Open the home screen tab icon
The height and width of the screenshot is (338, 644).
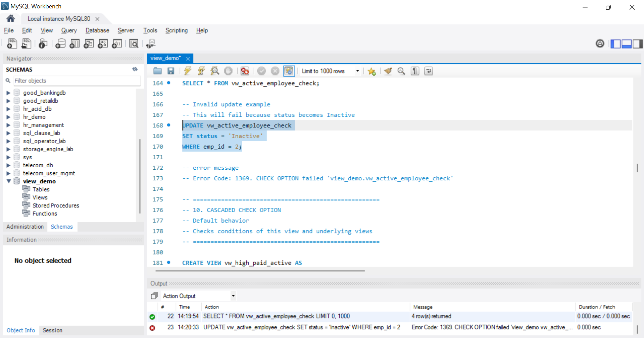[10, 18]
